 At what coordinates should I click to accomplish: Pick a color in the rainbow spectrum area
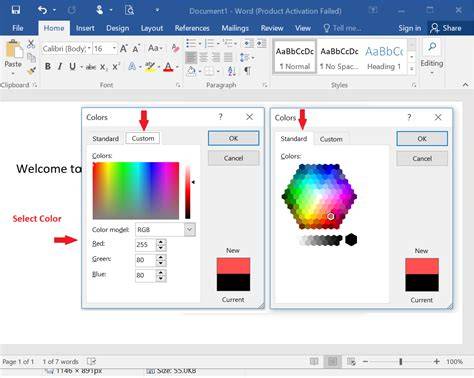136,190
